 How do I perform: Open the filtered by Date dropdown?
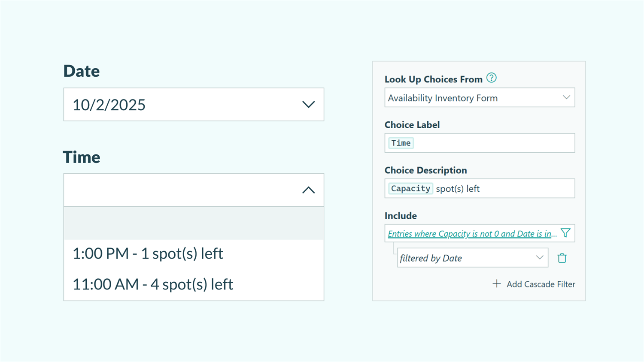[540, 257]
